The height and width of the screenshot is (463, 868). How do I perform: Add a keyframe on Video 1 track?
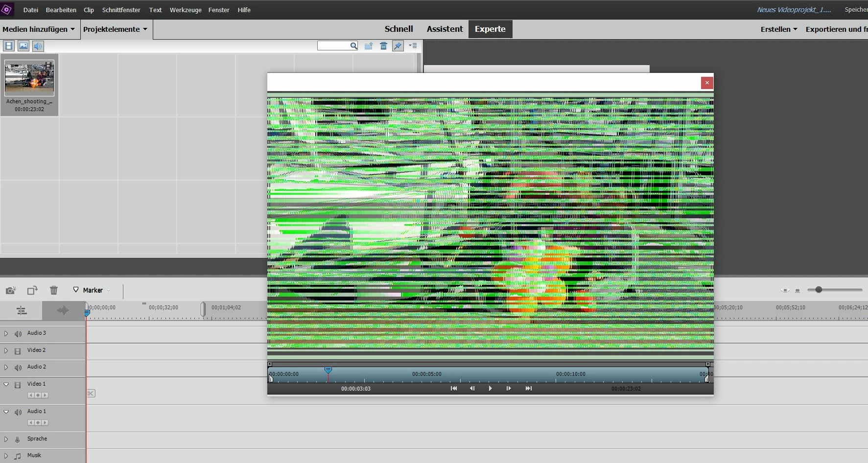click(x=38, y=395)
